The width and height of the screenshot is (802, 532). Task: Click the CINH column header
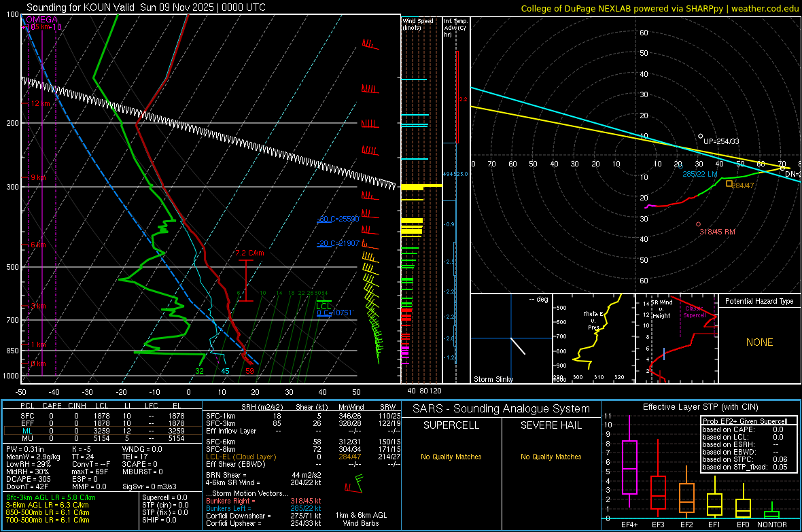point(77,406)
